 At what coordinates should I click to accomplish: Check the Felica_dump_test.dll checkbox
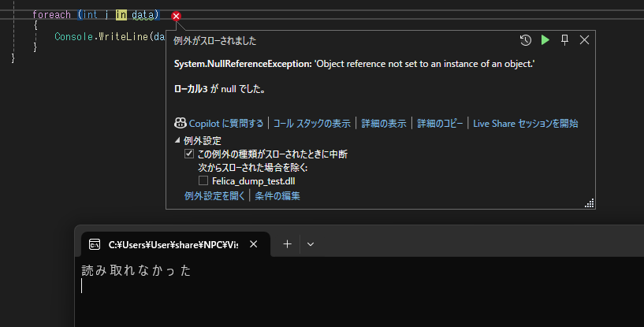click(203, 180)
